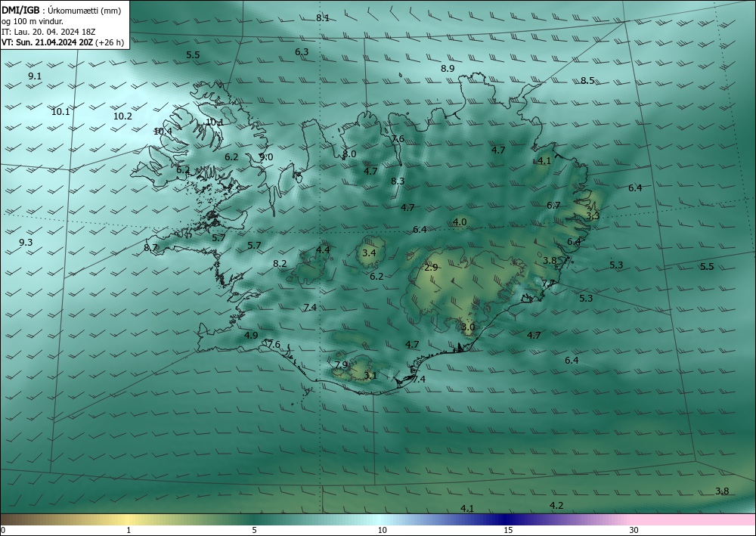Select the 8.3 value in north Iceland
Screen dimensions: 756x536
pyautogui.click(x=398, y=181)
